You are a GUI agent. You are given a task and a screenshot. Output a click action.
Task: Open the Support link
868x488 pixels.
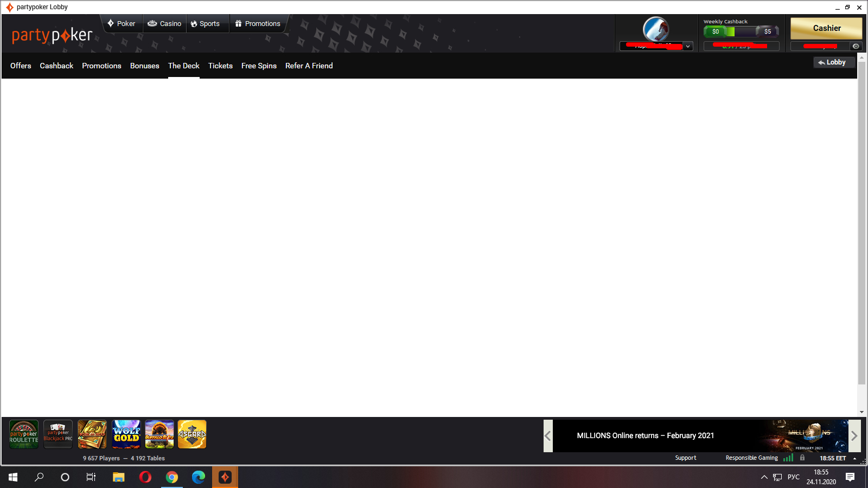click(686, 458)
